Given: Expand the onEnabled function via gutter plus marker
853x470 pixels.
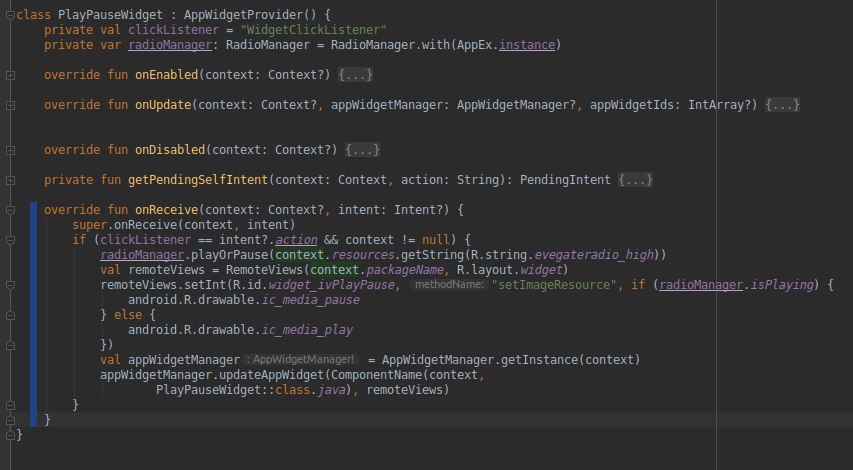Looking at the screenshot, I should pyautogui.click(x=10, y=75).
